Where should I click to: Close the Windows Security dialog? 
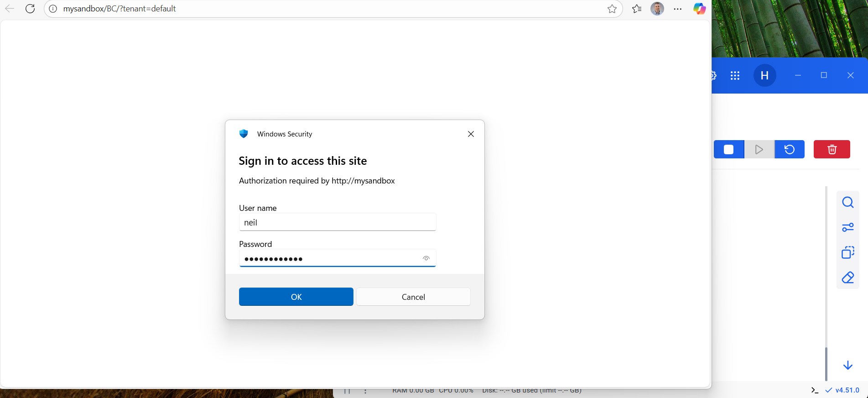pos(471,134)
